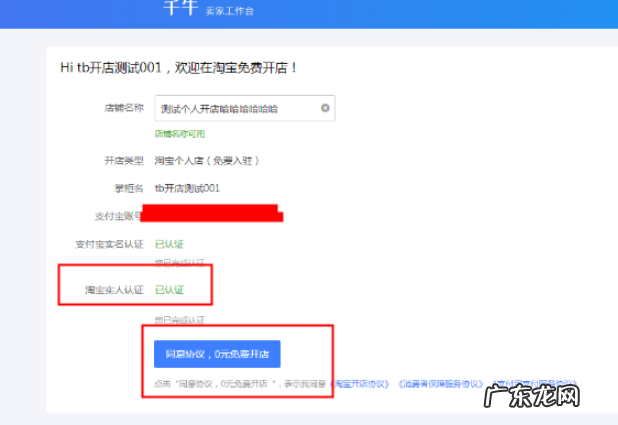The height and width of the screenshot is (425, 618).
Task: Click the 卖家工作台 header text
Action: tap(229, 11)
